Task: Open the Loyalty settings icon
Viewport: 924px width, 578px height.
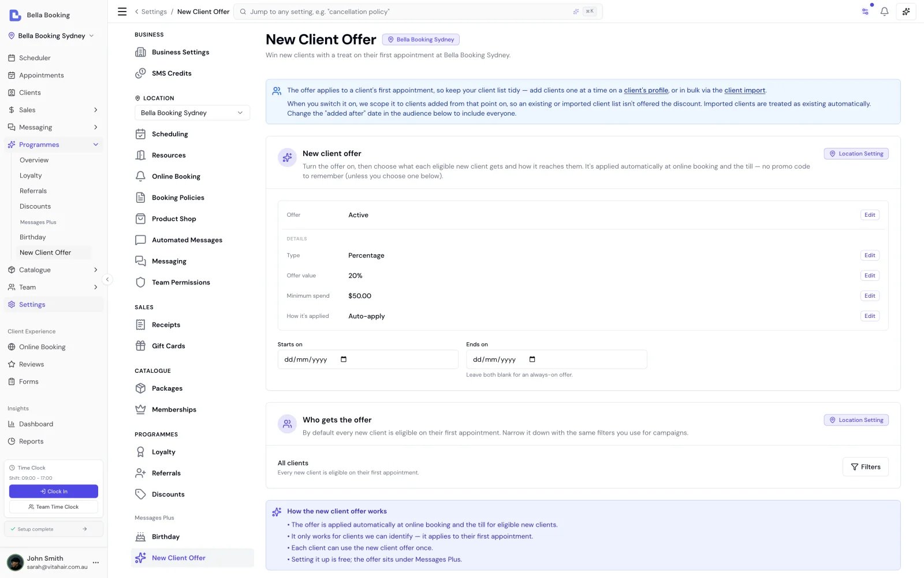Action: click(140, 452)
